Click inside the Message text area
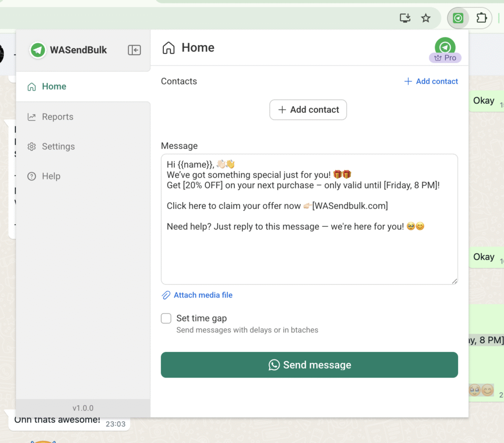 coord(309,219)
